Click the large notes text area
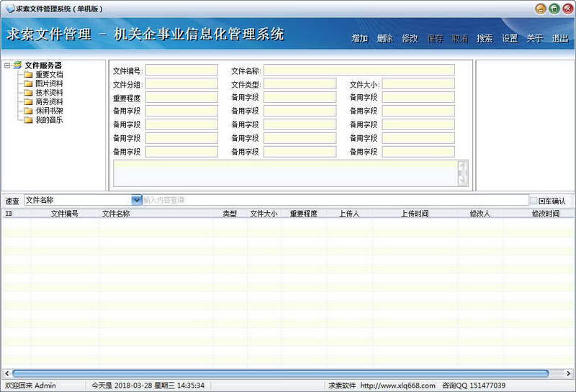Screen dimensions: 576x392 pos(285,173)
